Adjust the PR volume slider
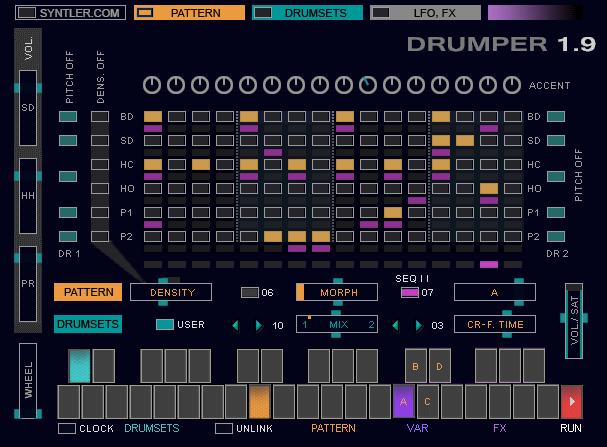607x447 pixels. (x=28, y=284)
